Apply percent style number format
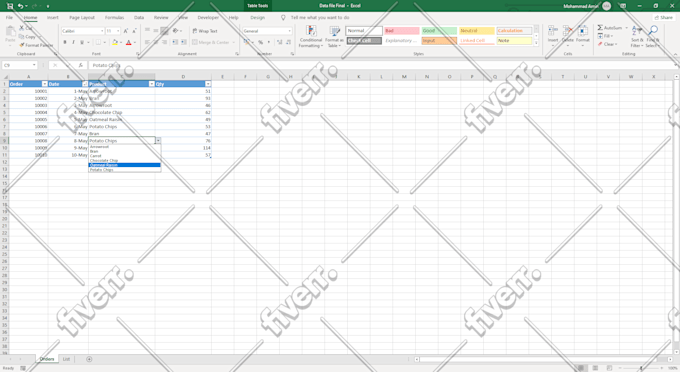The width and height of the screenshot is (680, 372). click(x=261, y=42)
